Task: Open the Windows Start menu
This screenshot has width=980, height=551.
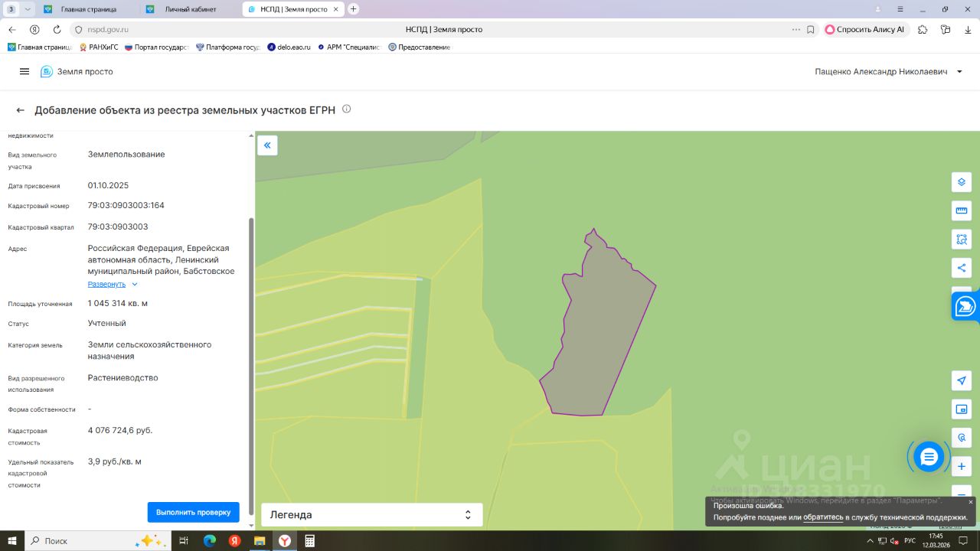Action: [x=11, y=540]
